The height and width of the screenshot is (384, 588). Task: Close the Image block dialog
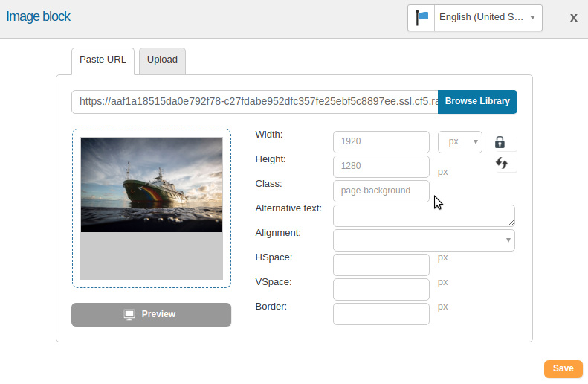[x=573, y=18]
